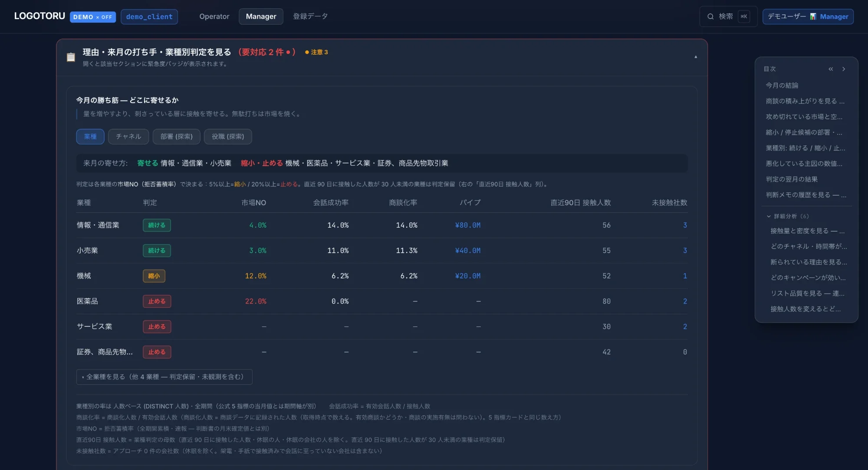Jump to 判断メモの履歴を見る in contents
The height and width of the screenshot is (470, 868).
(806, 195)
